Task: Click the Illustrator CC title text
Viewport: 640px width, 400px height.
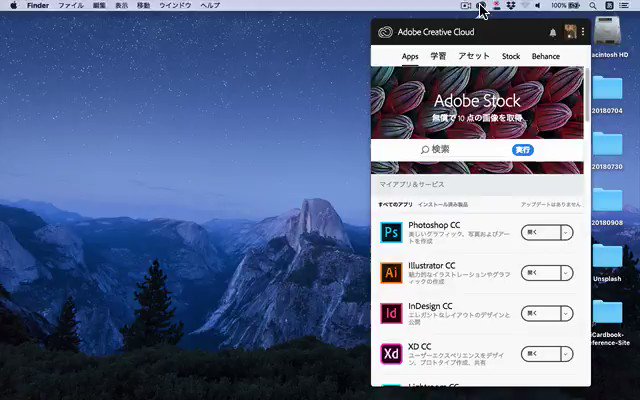Action: 431,265
